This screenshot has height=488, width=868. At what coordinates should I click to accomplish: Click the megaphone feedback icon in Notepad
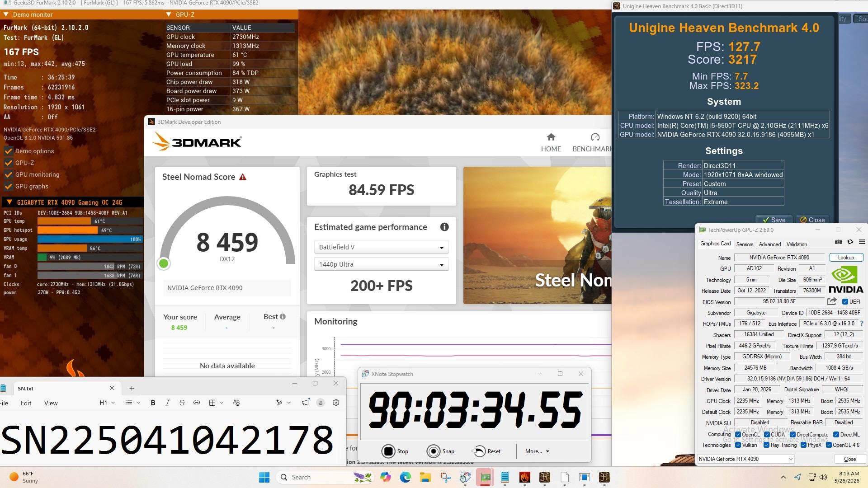pyautogui.click(x=306, y=403)
